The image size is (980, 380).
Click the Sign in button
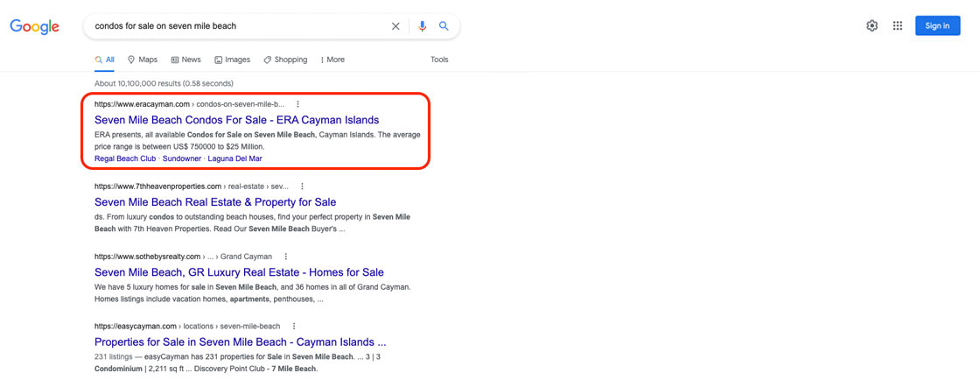pos(937,25)
